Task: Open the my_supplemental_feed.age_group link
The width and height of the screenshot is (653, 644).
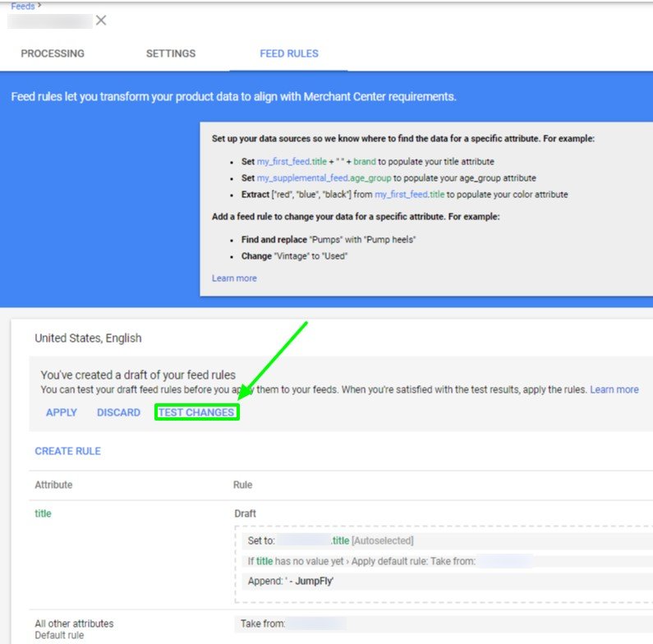Action: pyautogui.click(x=326, y=178)
